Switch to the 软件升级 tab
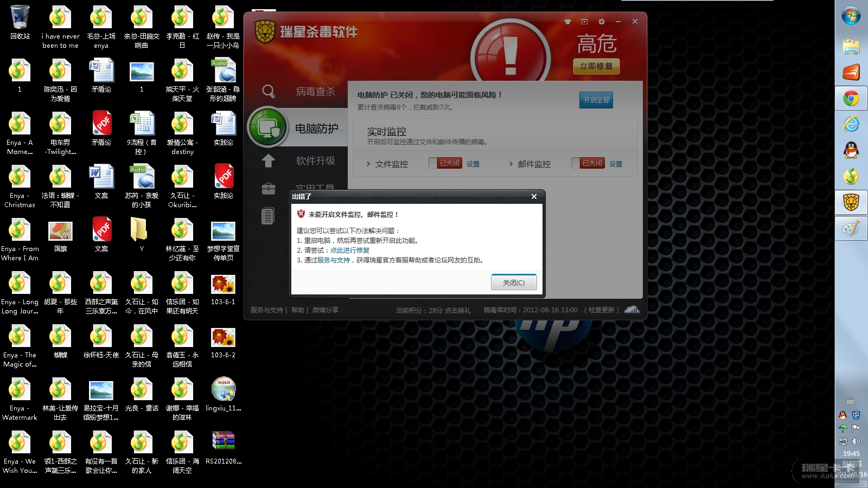This screenshot has height=488, width=868. pos(315,161)
